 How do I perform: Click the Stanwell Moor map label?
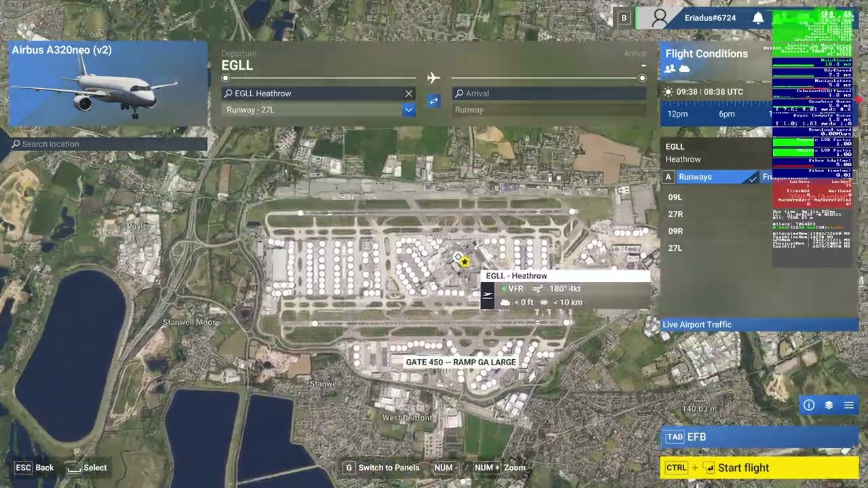click(x=189, y=323)
